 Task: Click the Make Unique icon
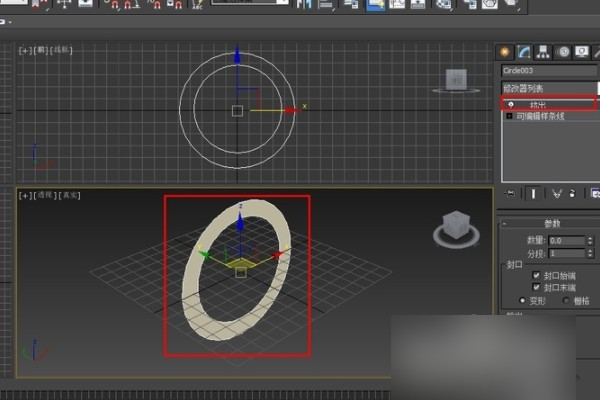(557, 194)
